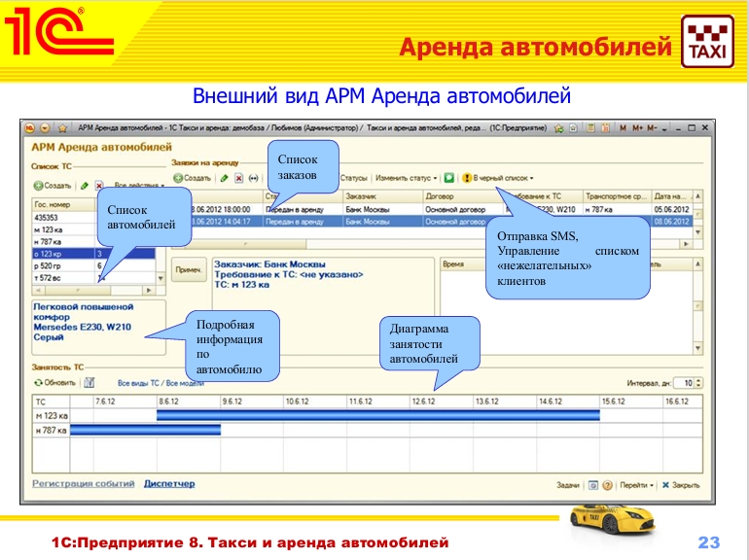The image size is (749, 560).
Task: Click the green SMS send icon
Action: pyautogui.click(x=448, y=178)
